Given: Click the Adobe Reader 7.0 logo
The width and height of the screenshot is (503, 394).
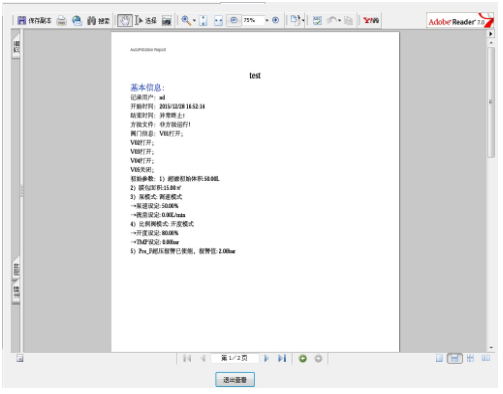Looking at the screenshot, I should (x=460, y=21).
